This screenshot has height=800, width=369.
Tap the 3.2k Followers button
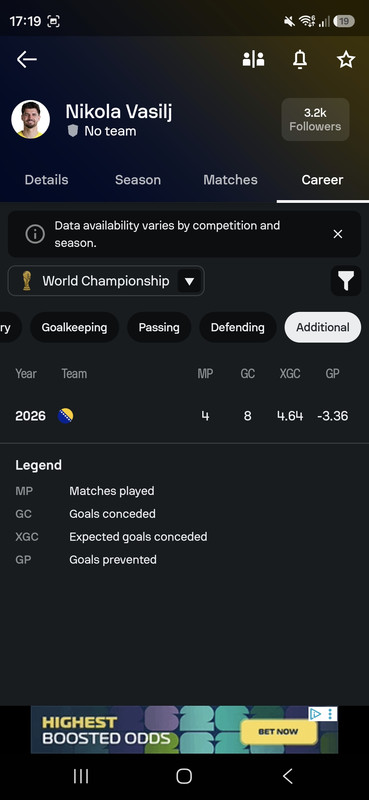tap(315, 119)
